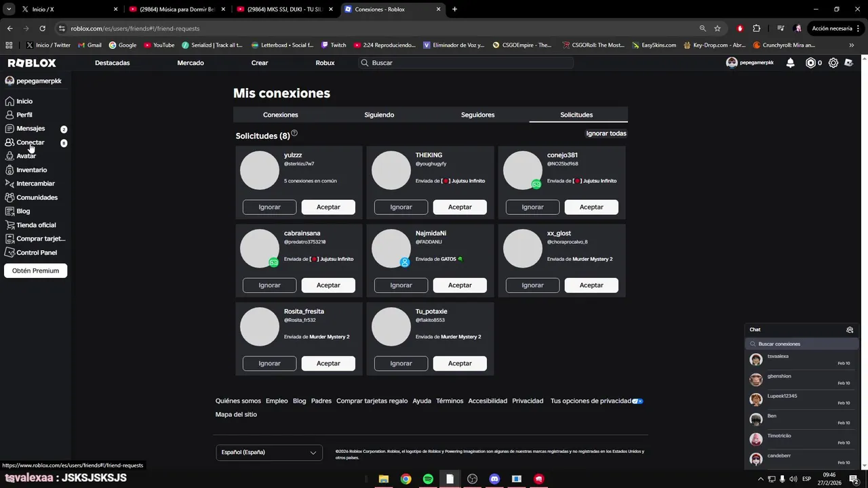Screen dimensions: 868x488
Task: Focus the Buscar conexiones chat search
Action: point(800,344)
